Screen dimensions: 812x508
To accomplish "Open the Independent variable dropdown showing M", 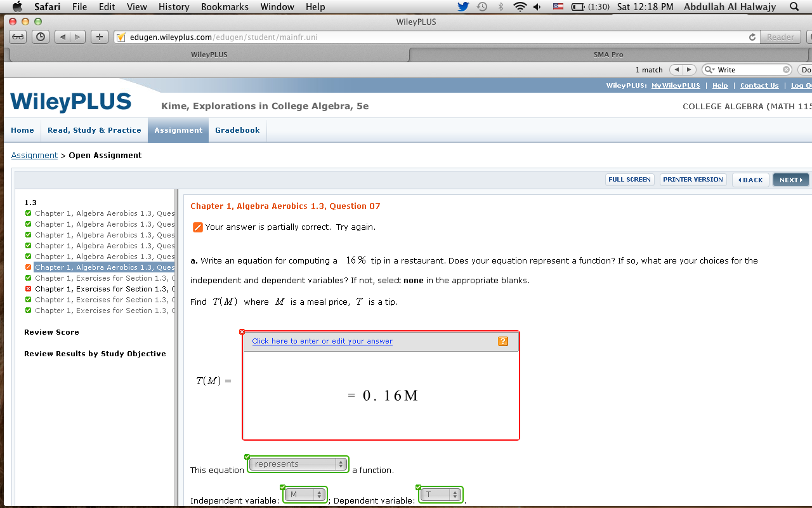I will [306, 494].
